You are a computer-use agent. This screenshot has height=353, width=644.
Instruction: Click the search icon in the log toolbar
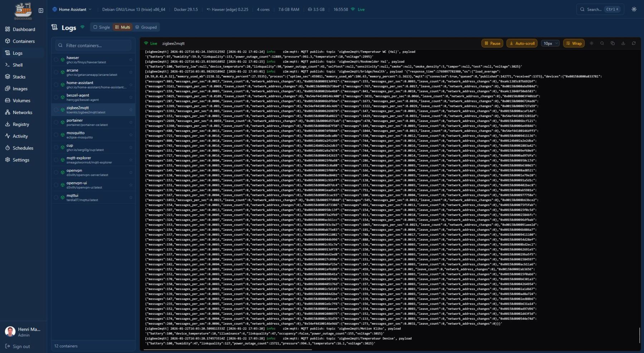[x=602, y=43]
